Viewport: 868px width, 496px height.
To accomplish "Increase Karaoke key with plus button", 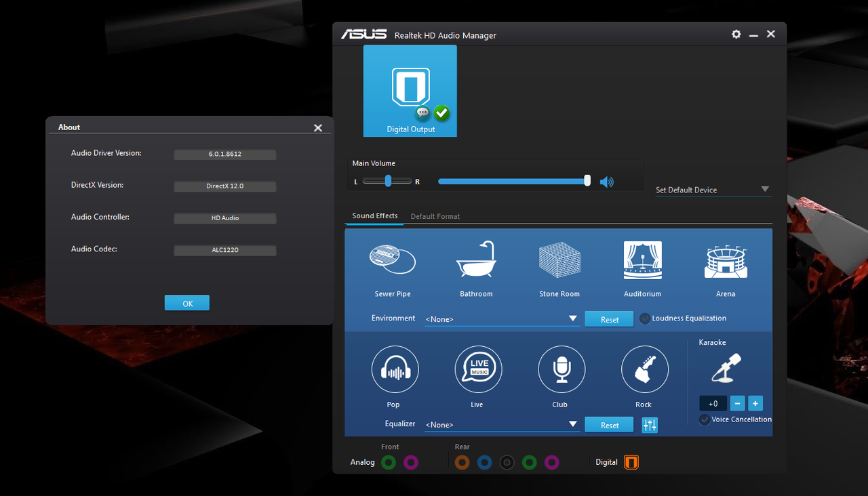I will point(755,403).
